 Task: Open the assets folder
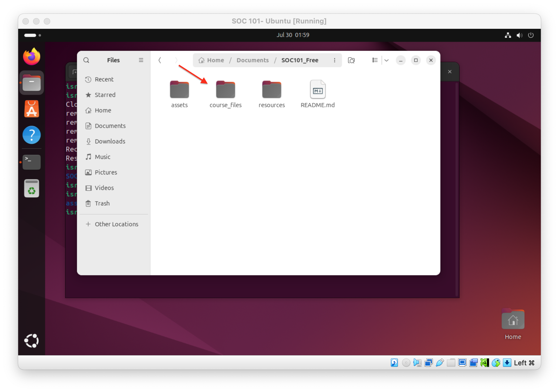click(179, 94)
